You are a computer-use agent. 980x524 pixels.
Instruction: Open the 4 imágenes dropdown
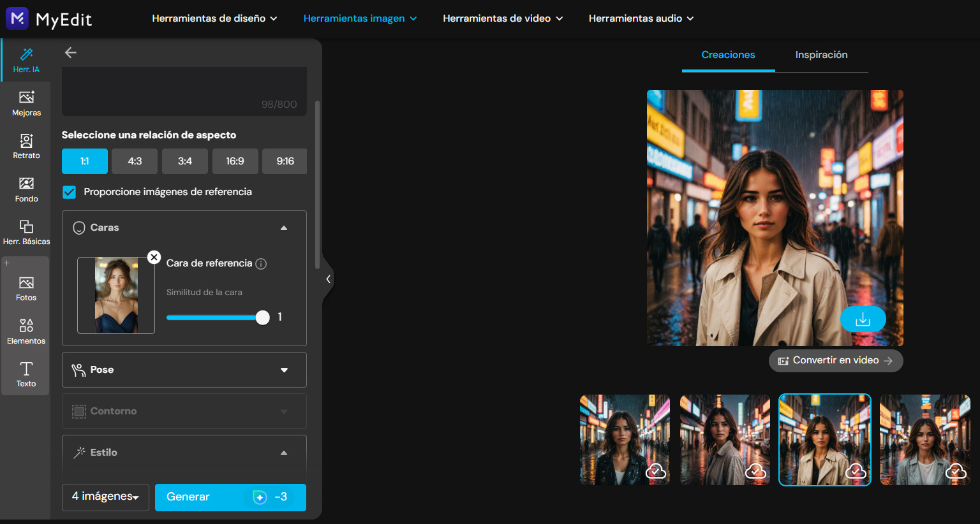(x=105, y=497)
